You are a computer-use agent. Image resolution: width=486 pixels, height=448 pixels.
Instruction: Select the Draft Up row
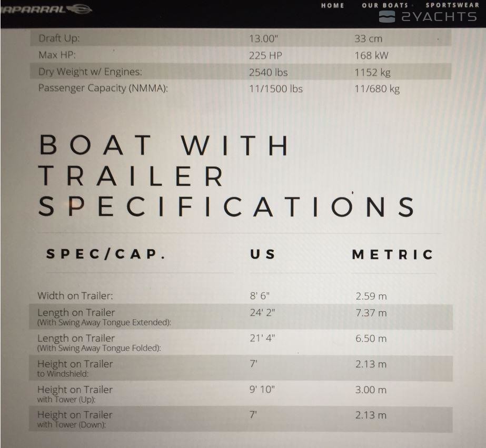[241, 38]
